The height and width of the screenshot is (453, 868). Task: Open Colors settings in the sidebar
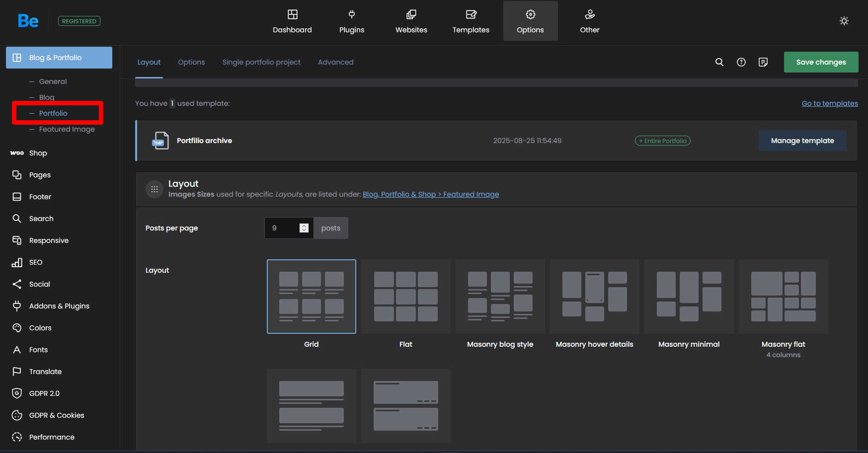(40, 328)
